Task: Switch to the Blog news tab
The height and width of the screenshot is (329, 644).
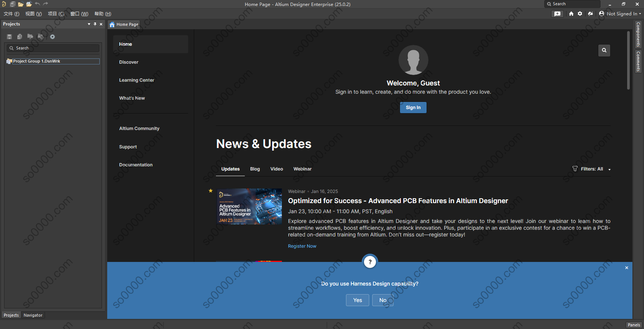Action: [255, 169]
